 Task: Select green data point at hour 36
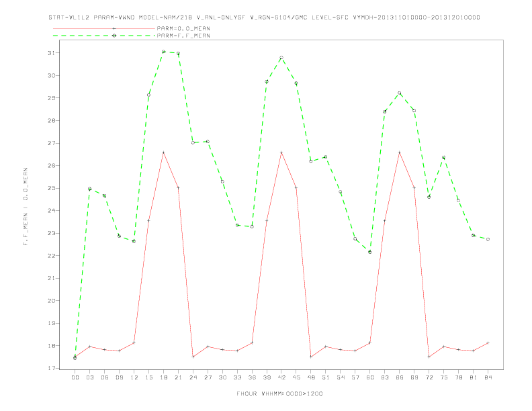tap(252, 226)
